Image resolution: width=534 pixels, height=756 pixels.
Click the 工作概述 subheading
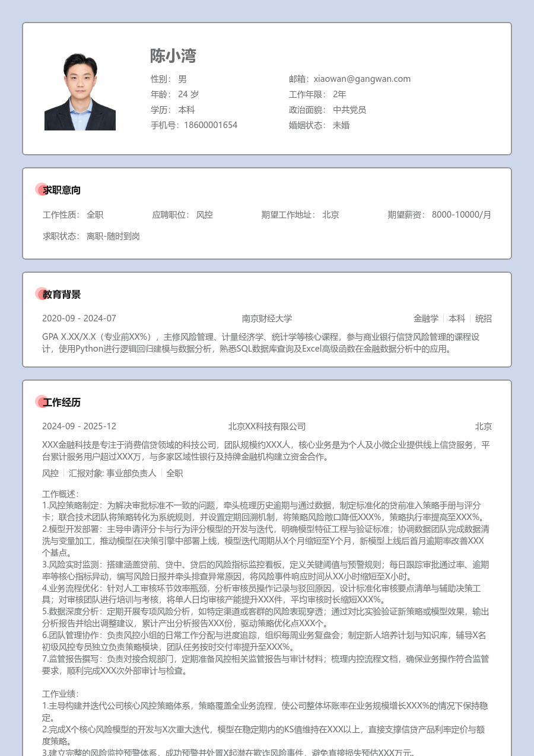click(61, 494)
